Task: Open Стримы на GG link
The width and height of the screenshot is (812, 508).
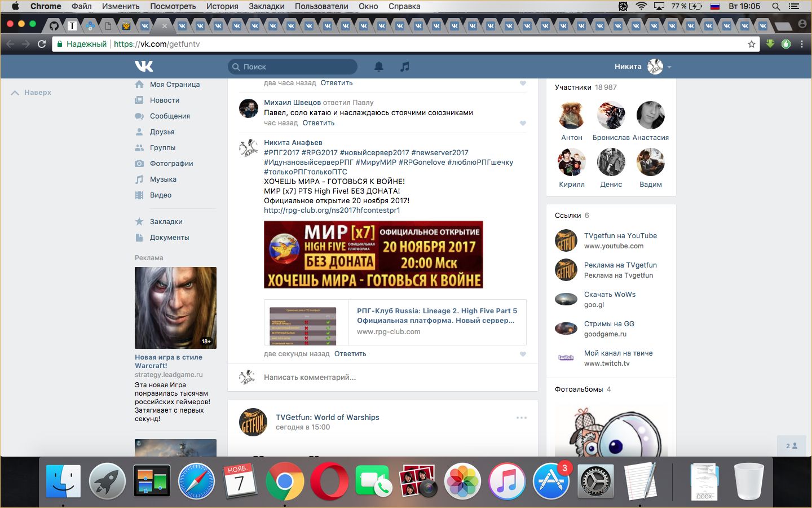Action: (609, 324)
